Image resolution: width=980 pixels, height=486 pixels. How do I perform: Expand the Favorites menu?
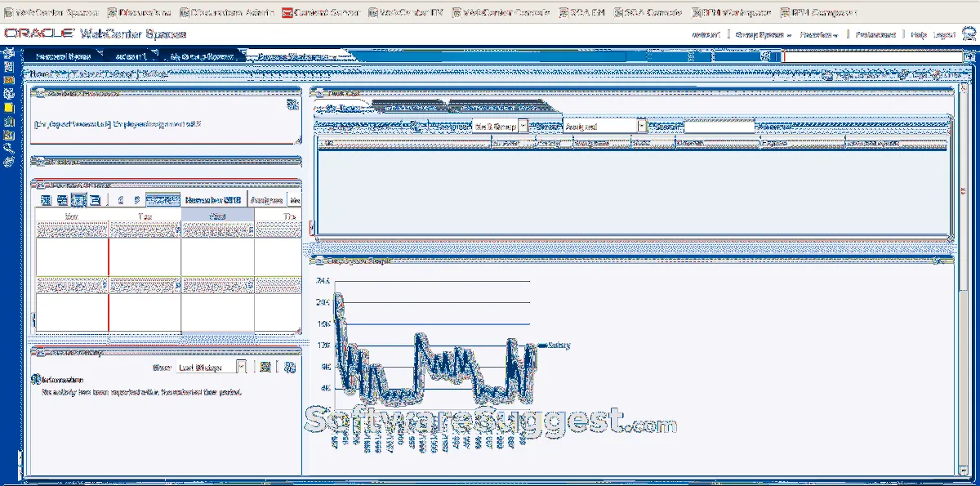click(819, 34)
